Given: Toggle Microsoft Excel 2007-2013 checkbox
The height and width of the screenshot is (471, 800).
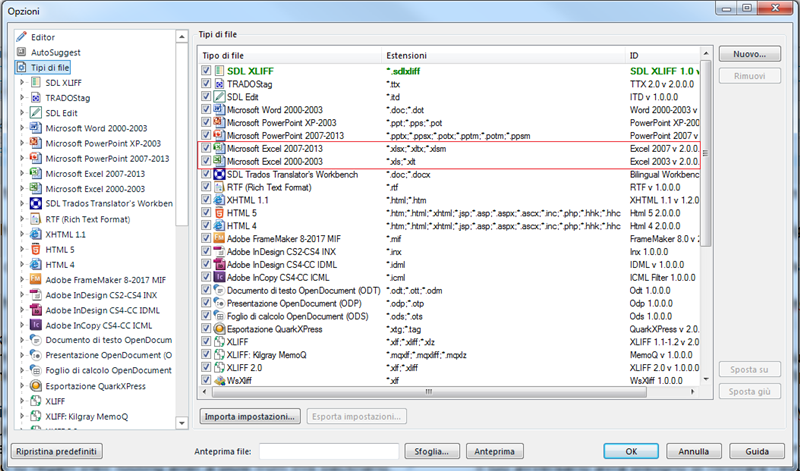Looking at the screenshot, I should (x=206, y=148).
